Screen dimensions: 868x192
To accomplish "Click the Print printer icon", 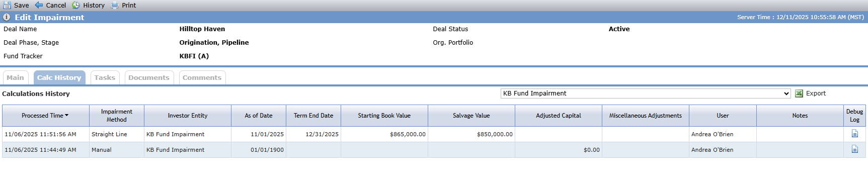I will [x=115, y=5].
